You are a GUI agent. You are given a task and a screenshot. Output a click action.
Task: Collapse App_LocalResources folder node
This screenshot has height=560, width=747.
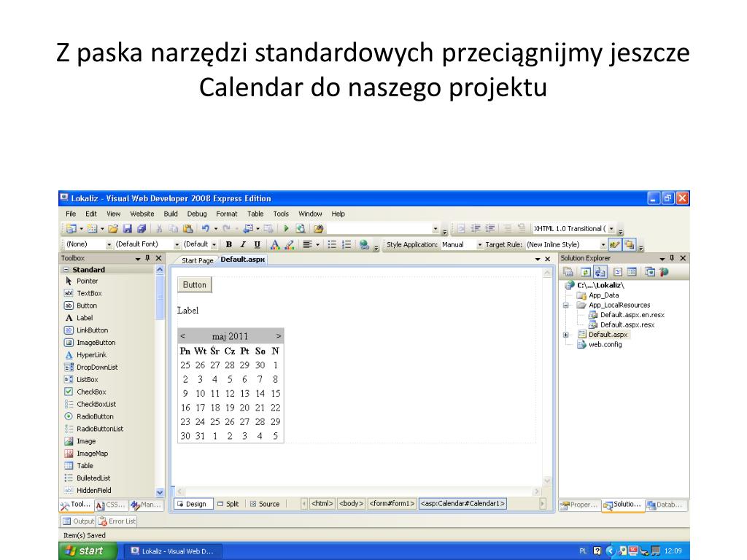(x=566, y=306)
